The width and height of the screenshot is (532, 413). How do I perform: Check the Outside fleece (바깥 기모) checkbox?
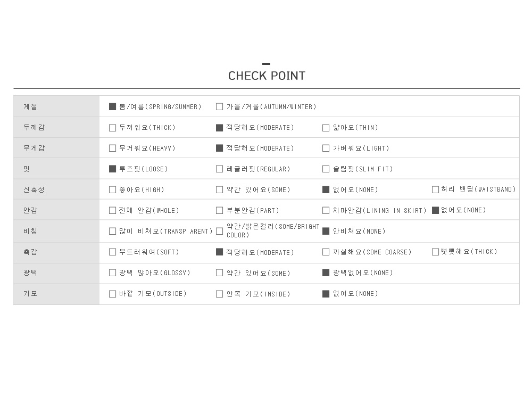click(x=112, y=294)
